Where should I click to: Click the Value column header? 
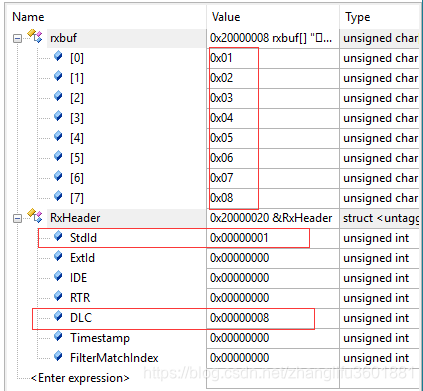[226, 17]
